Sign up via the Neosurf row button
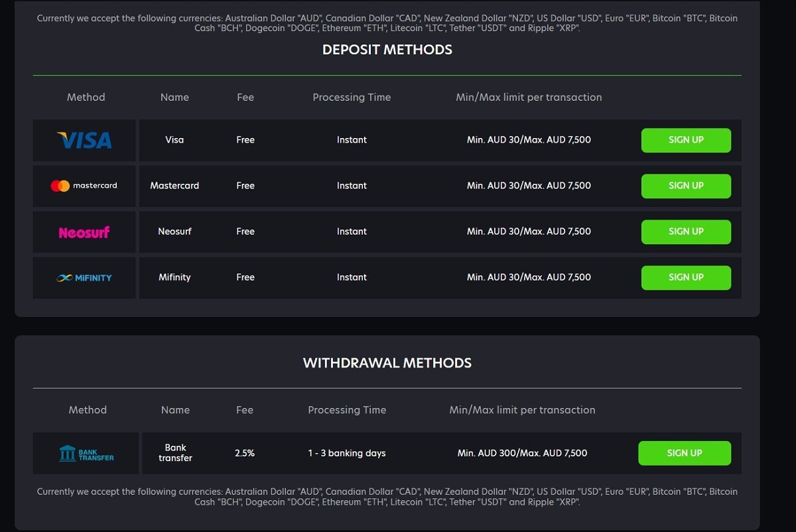 point(686,232)
